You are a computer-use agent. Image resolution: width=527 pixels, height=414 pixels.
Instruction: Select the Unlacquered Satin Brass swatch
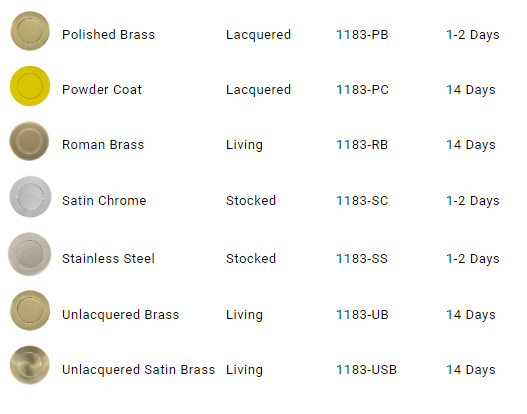(30, 365)
